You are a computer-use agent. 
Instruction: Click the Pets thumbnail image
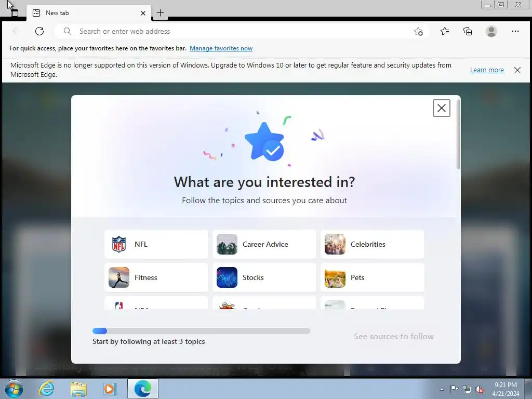(335, 277)
